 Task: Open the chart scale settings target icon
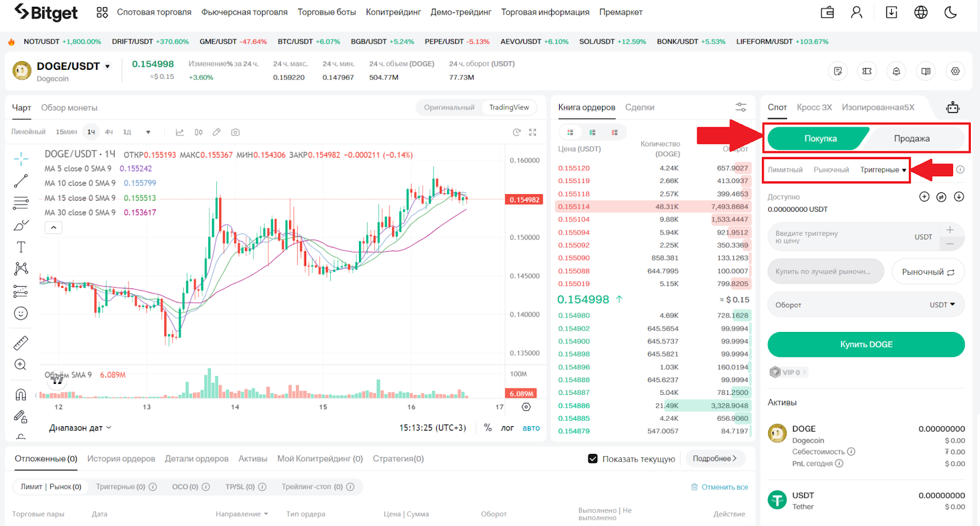click(x=526, y=407)
